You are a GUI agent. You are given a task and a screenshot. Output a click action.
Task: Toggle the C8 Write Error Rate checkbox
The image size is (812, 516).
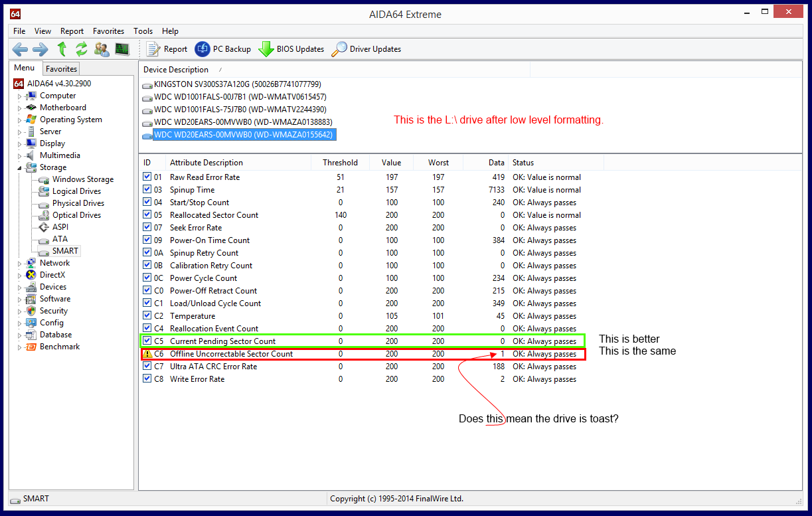[147, 379]
